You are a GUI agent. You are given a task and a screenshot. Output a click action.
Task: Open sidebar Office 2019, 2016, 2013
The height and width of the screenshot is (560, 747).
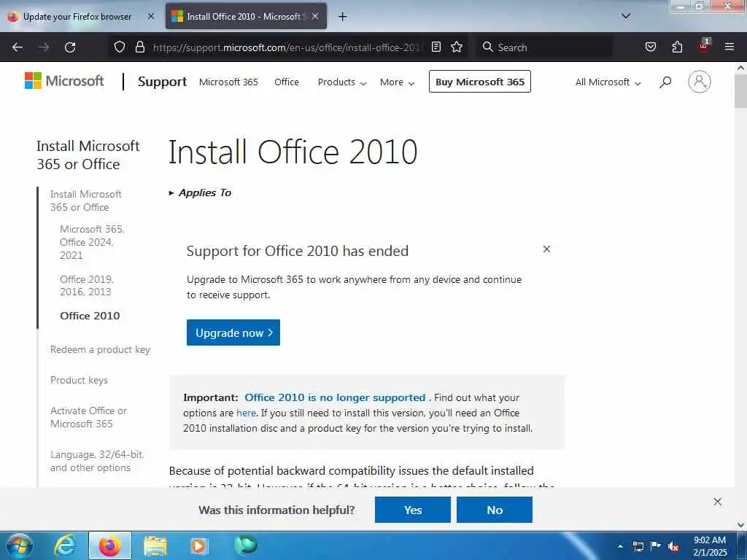point(87,285)
